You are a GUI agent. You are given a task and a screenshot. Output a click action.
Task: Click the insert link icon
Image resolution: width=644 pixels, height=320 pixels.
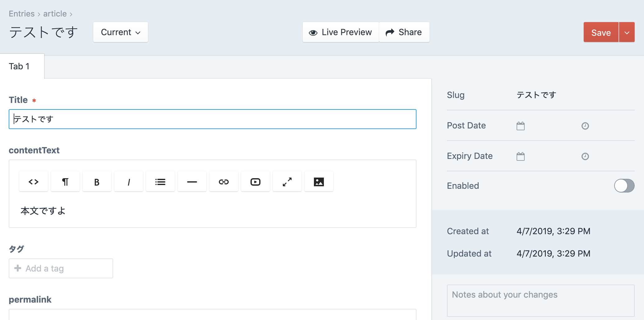click(224, 182)
